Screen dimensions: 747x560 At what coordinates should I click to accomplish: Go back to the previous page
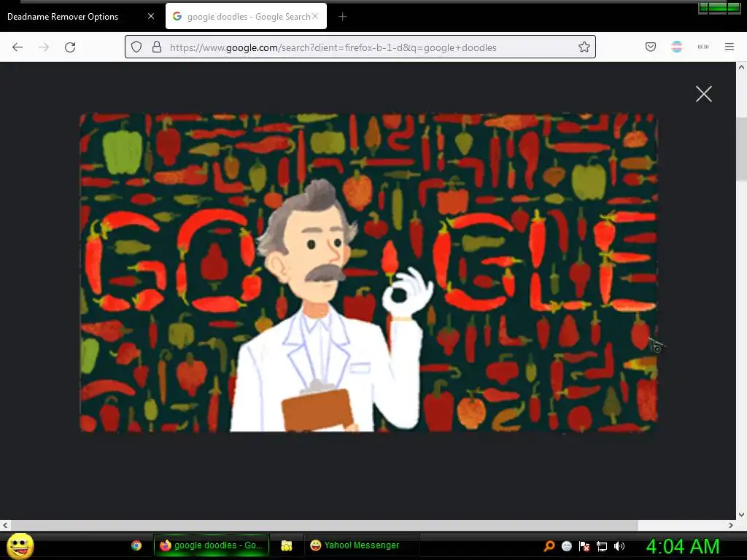[18, 47]
